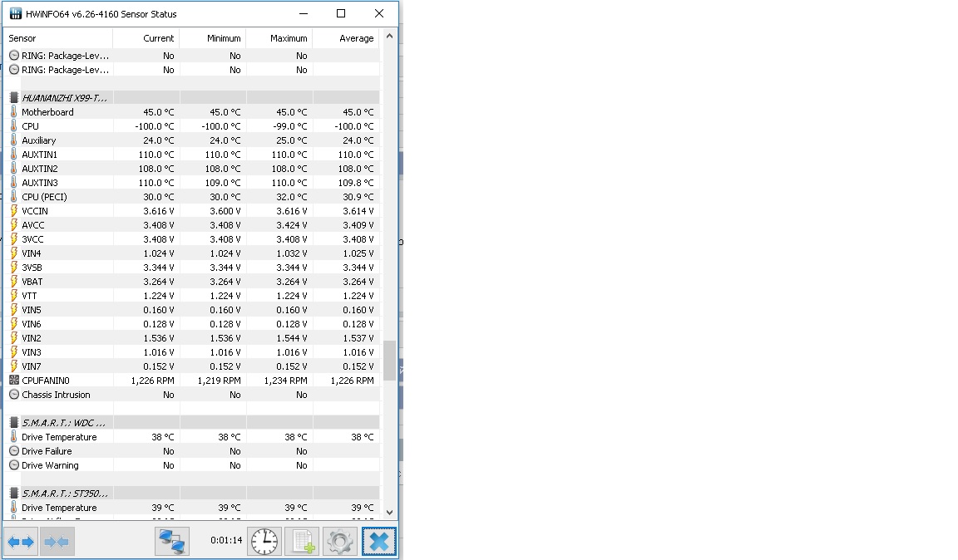Click the VCCIN voltage lightning icon
This screenshot has width=958, height=560.
(14, 211)
